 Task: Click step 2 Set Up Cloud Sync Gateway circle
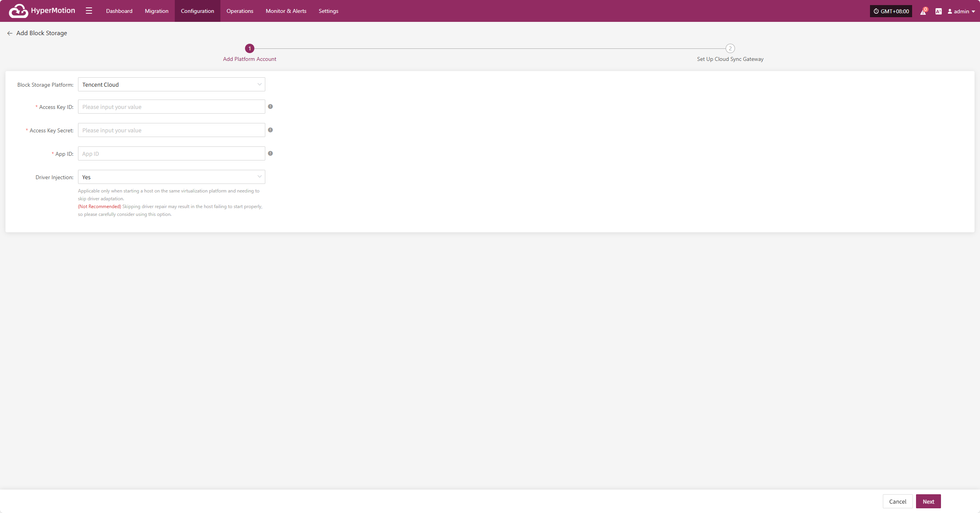click(730, 48)
